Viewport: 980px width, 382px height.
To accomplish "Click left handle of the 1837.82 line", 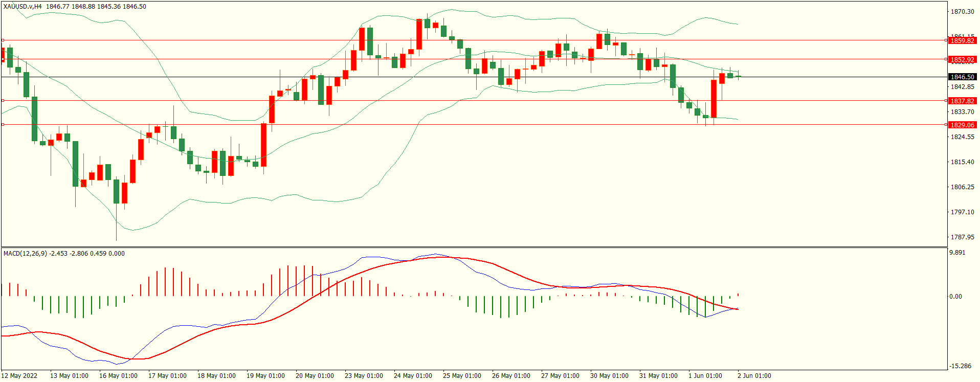I will click(x=3, y=100).
